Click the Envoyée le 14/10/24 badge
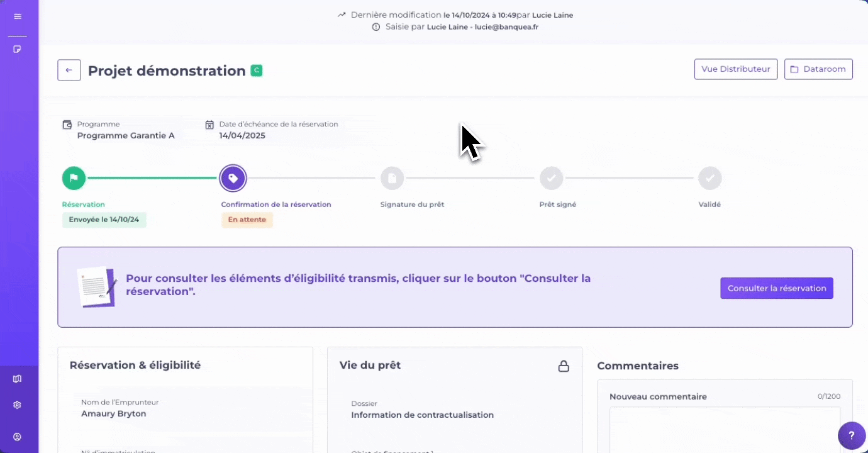Image resolution: width=868 pixels, height=453 pixels. click(x=104, y=220)
